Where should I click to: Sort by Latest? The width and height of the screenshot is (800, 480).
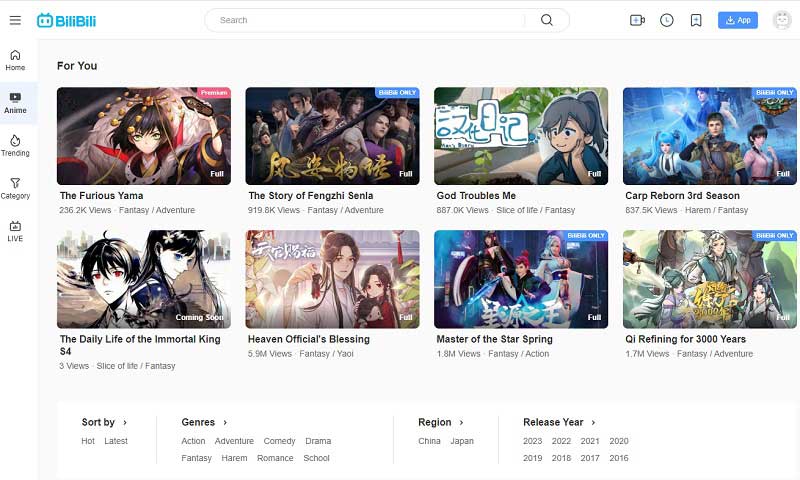click(116, 441)
